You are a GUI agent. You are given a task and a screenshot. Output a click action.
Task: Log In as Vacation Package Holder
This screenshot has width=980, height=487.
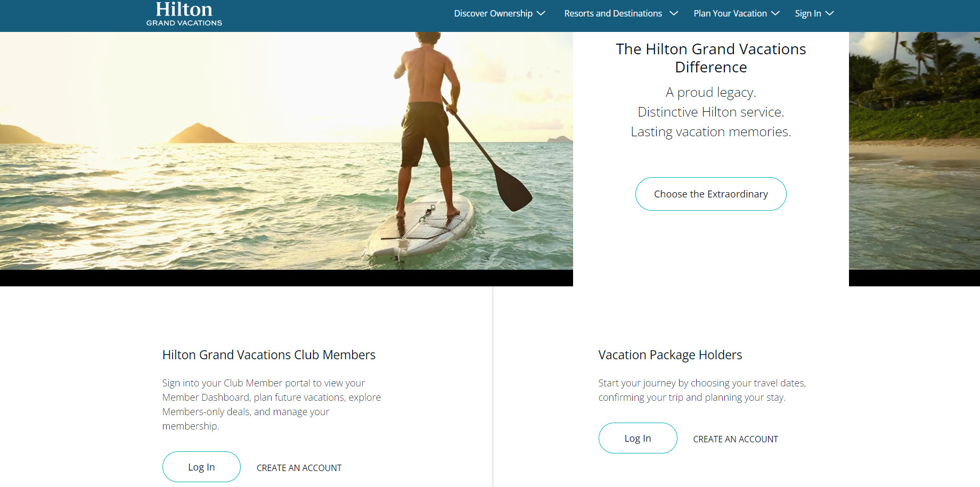coord(638,438)
